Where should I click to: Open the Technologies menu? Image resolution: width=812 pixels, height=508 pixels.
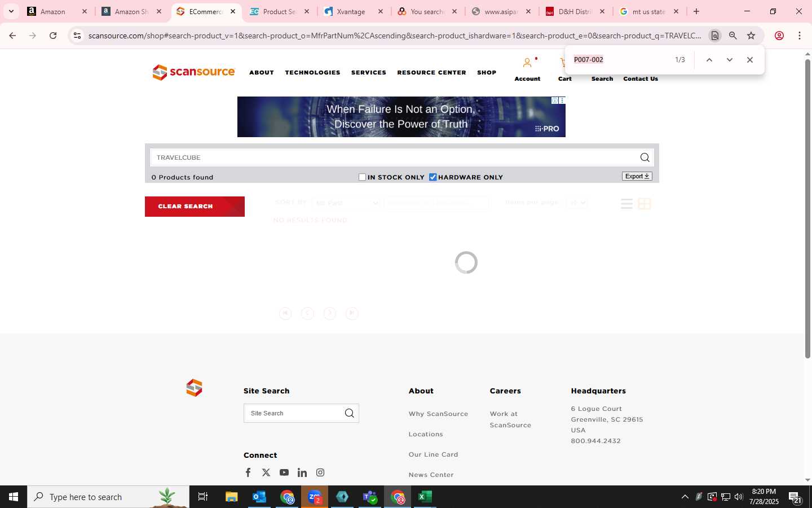(x=312, y=72)
